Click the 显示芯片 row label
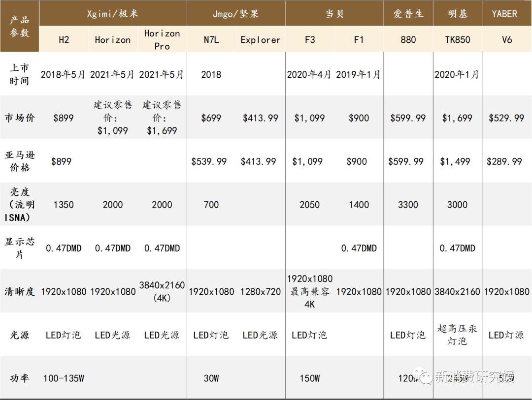Image resolution: width=532 pixels, height=400 pixels. (20, 248)
